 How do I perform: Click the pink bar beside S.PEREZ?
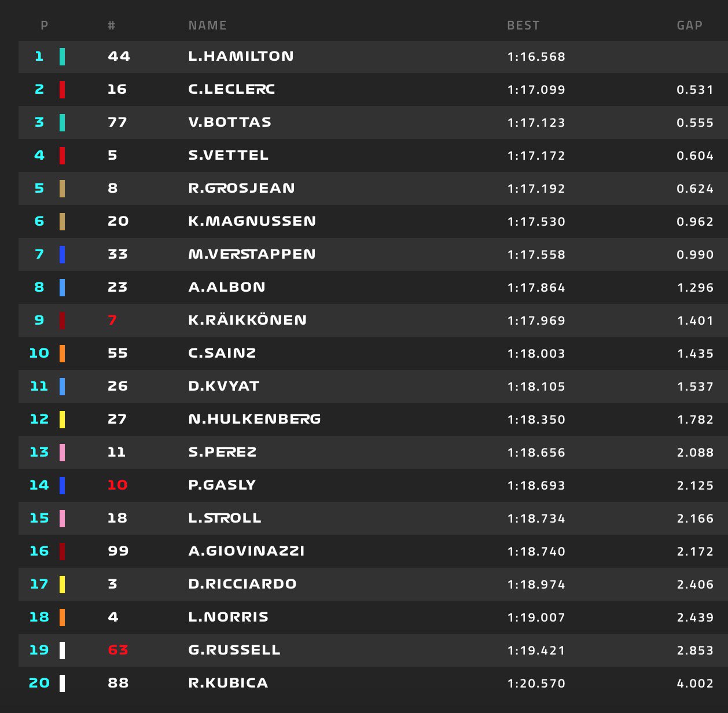pos(62,453)
